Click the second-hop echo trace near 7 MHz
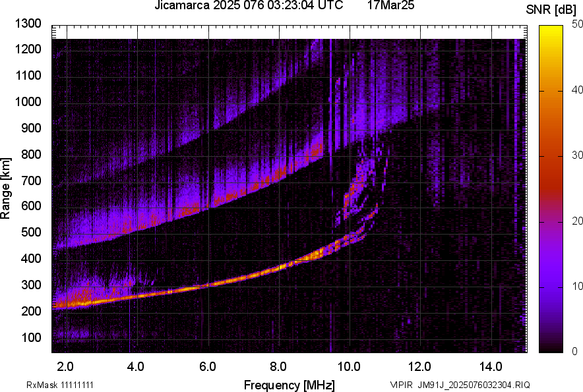The width and height of the screenshot is (583, 392). [x=243, y=192]
